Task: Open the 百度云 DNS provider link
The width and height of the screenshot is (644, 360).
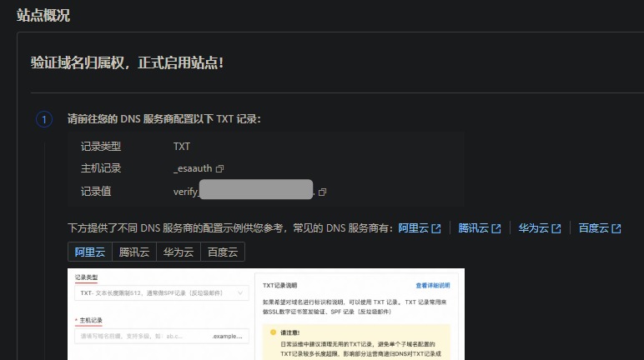Action: click(600, 228)
